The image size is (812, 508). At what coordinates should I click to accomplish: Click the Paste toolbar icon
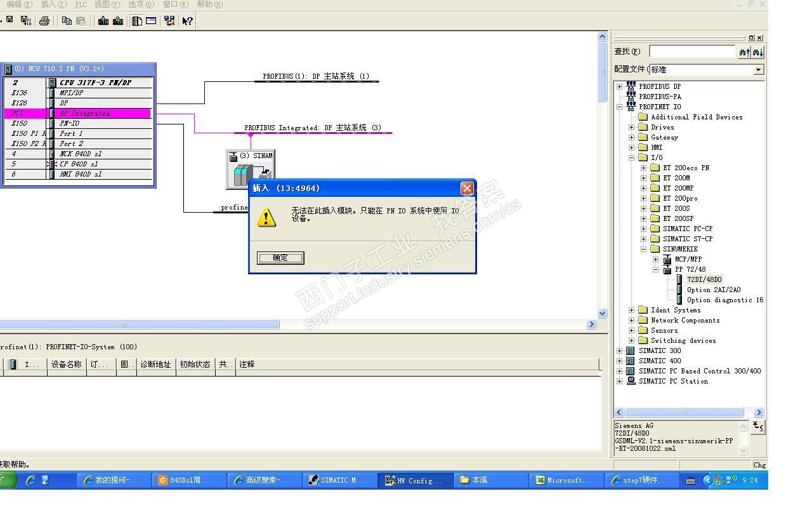tap(81, 20)
